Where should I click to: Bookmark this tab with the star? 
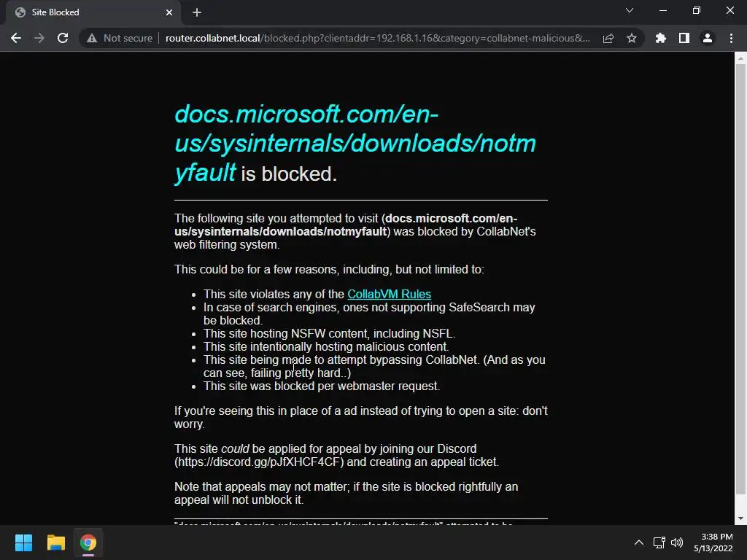[632, 38]
